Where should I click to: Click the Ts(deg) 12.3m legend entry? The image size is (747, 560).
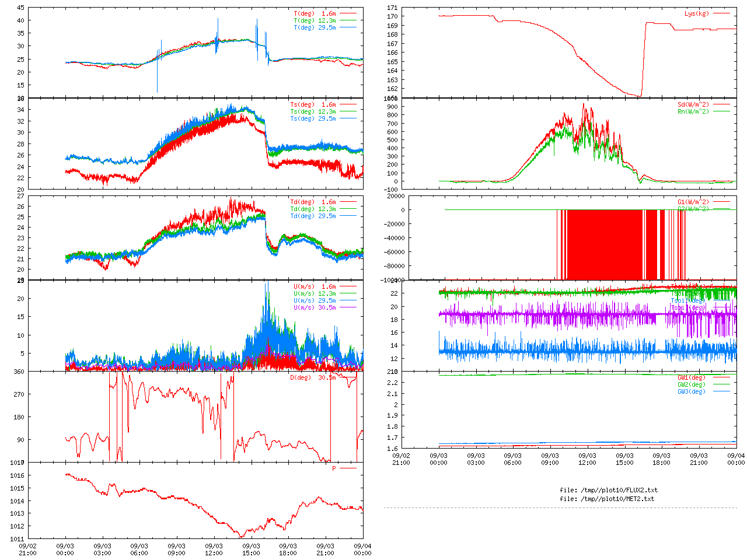coord(313,111)
